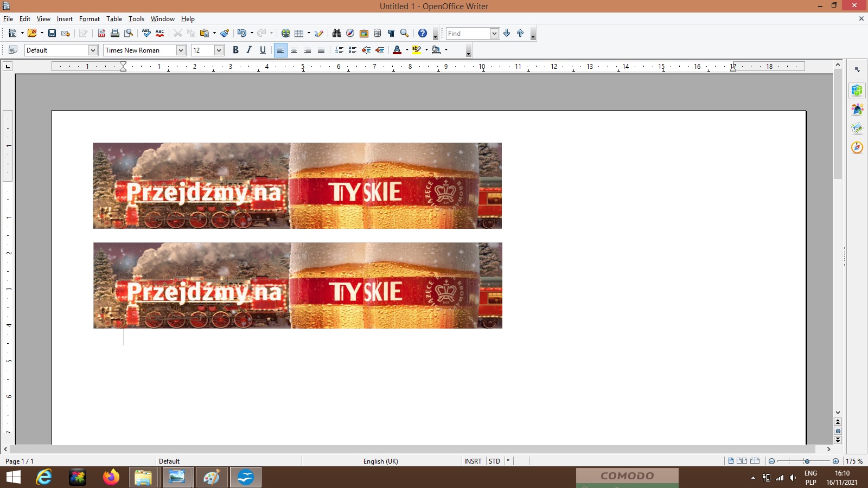Click the Clone Formatting paintbrush icon
868x488 pixels.
coord(225,33)
